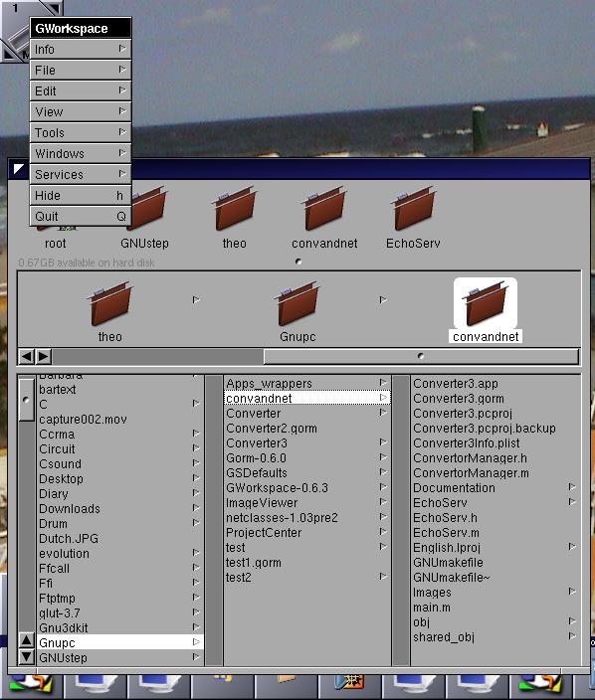The width and height of the screenshot is (595, 700).
Task: Select evolution folder row
Action: [x=120, y=554]
